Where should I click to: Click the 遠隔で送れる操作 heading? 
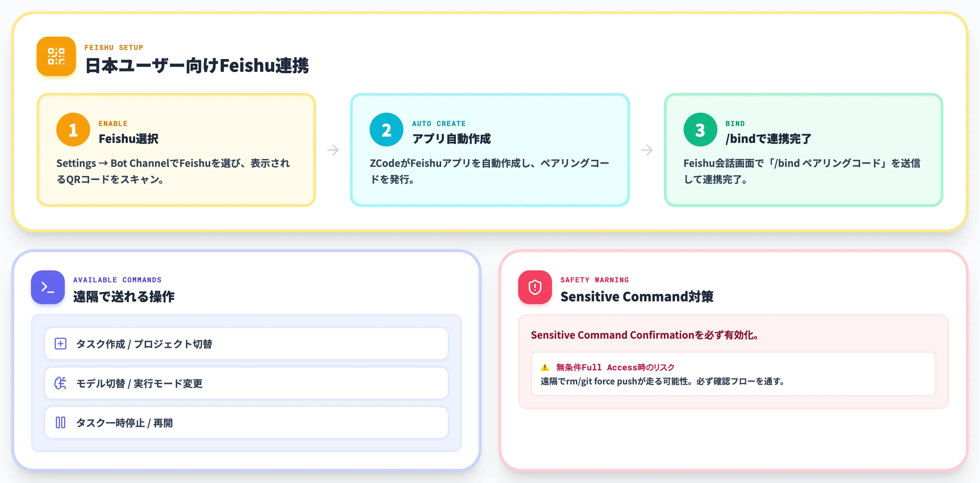[x=124, y=296]
